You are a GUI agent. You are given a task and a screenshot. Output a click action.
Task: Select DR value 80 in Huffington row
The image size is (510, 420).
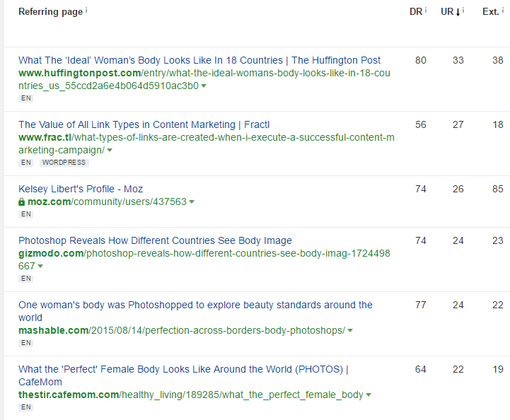(421, 60)
